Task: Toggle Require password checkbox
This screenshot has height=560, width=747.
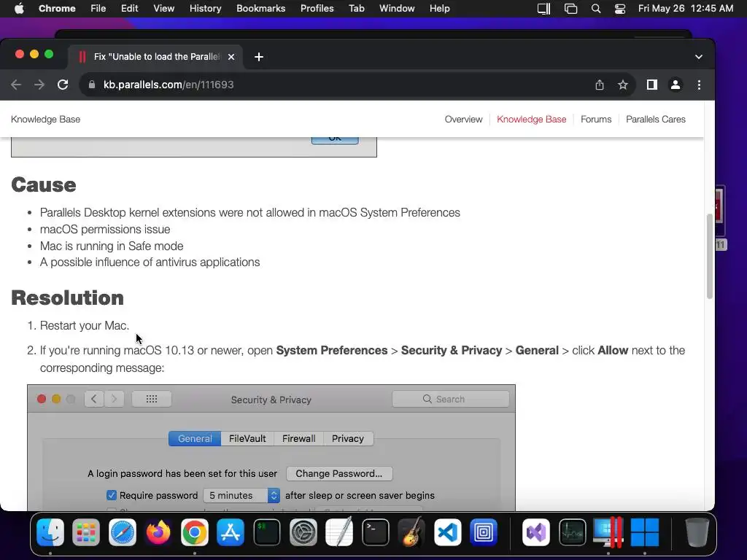Action: (112, 495)
